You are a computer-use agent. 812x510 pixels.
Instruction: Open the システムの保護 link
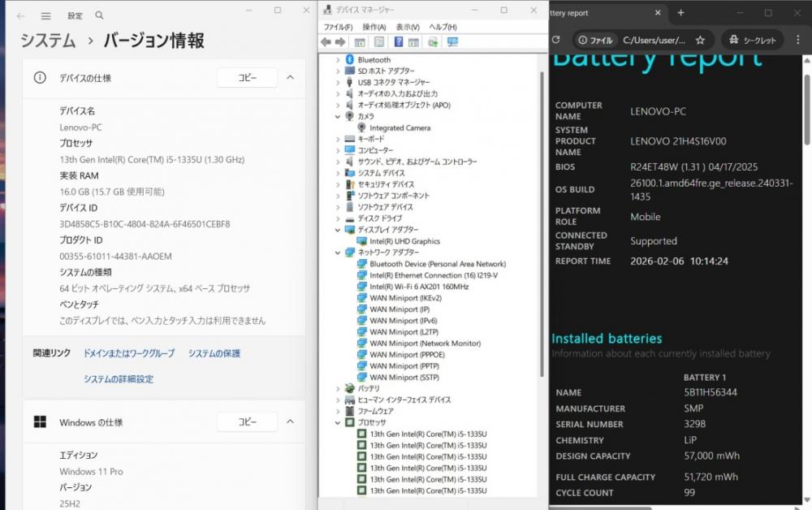pyautogui.click(x=214, y=353)
